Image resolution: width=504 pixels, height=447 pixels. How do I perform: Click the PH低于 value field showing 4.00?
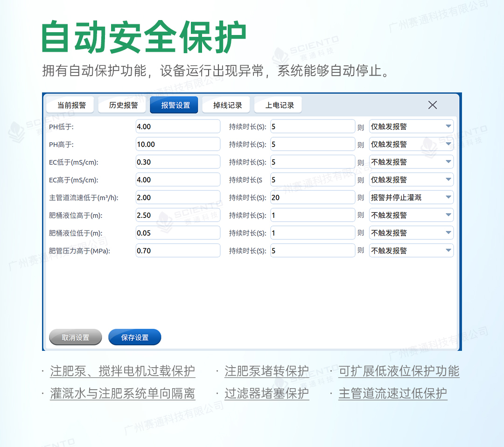pos(178,126)
